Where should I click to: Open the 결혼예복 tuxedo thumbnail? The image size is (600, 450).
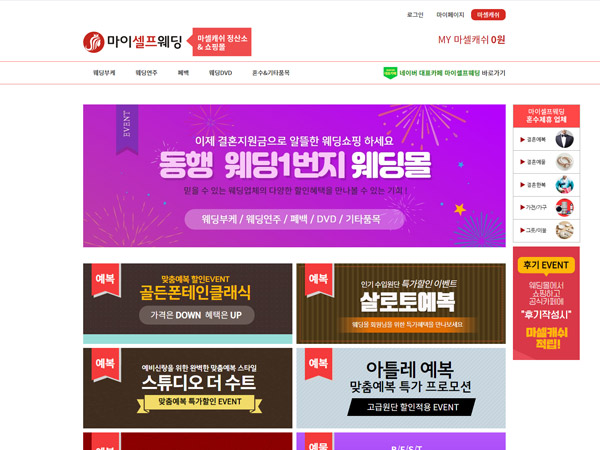[564, 139]
